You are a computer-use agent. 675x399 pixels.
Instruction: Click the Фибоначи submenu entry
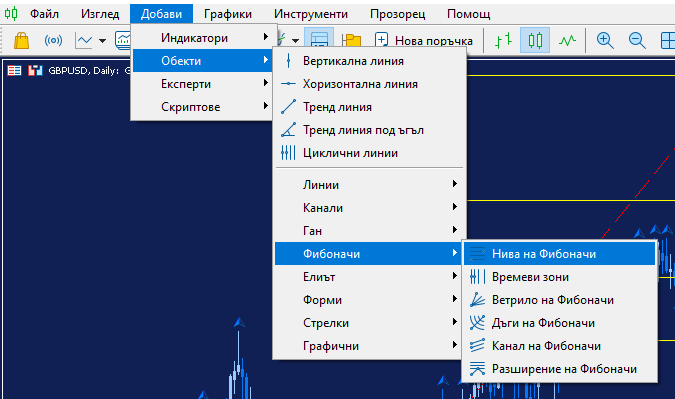pyautogui.click(x=369, y=254)
